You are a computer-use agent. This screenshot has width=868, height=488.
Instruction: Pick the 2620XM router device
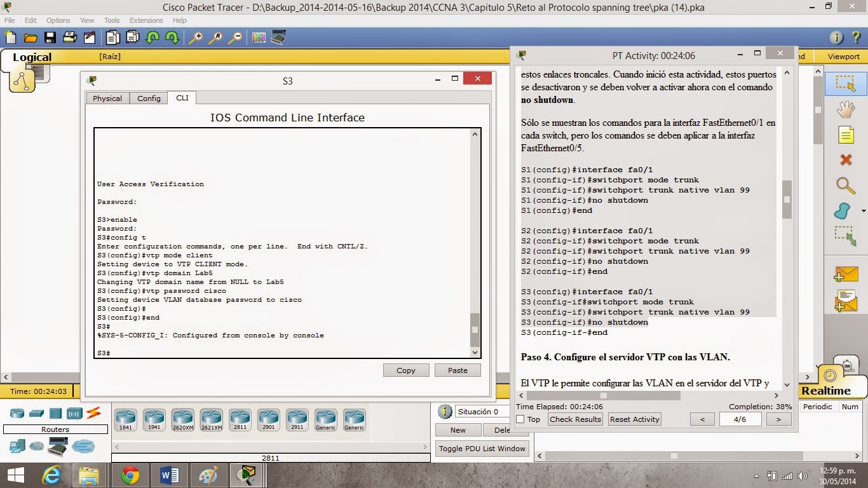click(183, 420)
